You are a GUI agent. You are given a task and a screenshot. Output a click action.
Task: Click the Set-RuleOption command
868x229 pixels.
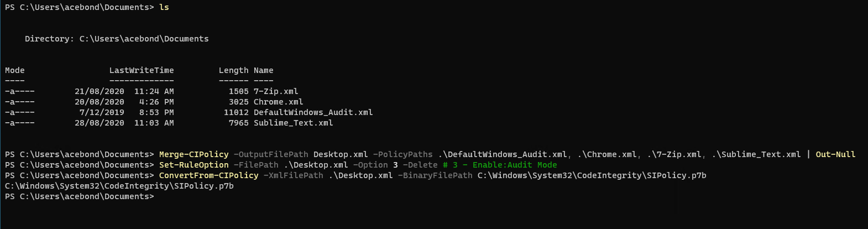click(194, 165)
